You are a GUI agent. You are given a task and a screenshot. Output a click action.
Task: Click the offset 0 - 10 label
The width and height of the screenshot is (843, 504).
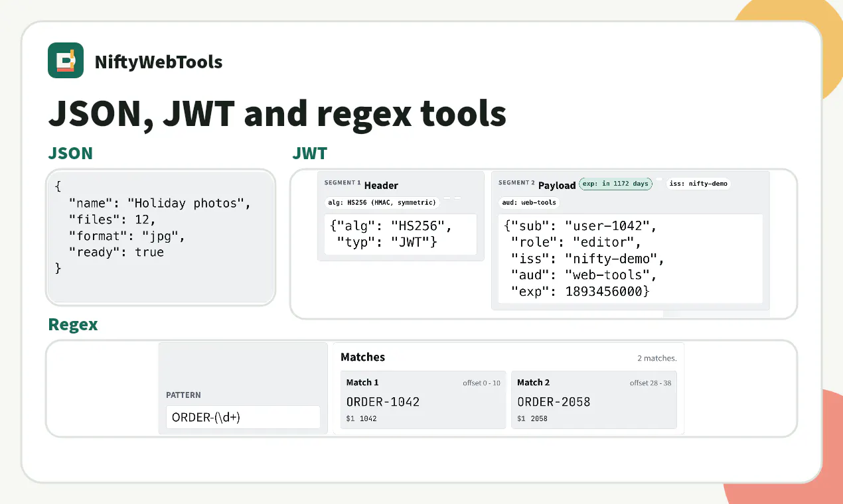(x=481, y=383)
